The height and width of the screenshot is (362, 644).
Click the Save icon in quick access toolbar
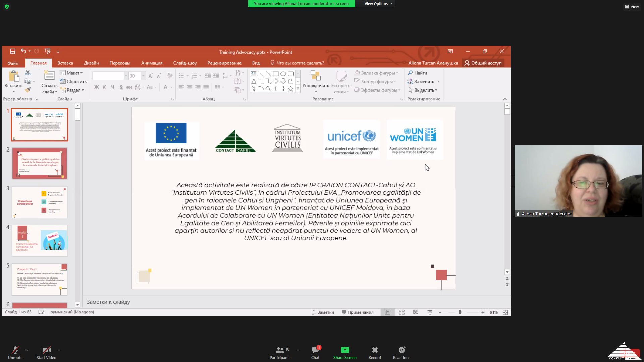point(13,51)
